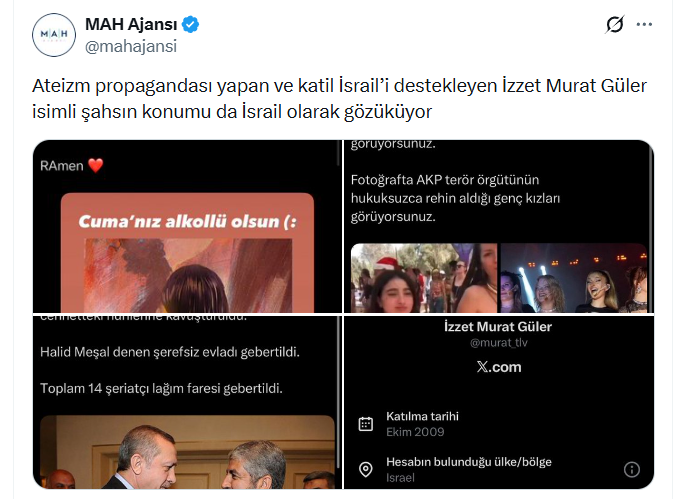Click the Cuma'nız alkollü olsun card
The height and width of the screenshot is (499, 688).
(187, 253)
